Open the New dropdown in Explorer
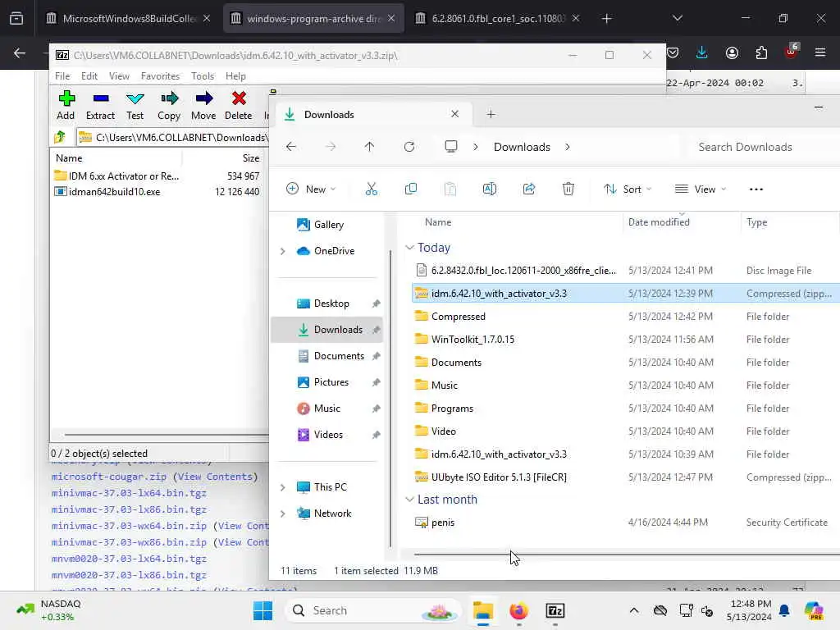840x630 pixels. (x=311, y=189)
